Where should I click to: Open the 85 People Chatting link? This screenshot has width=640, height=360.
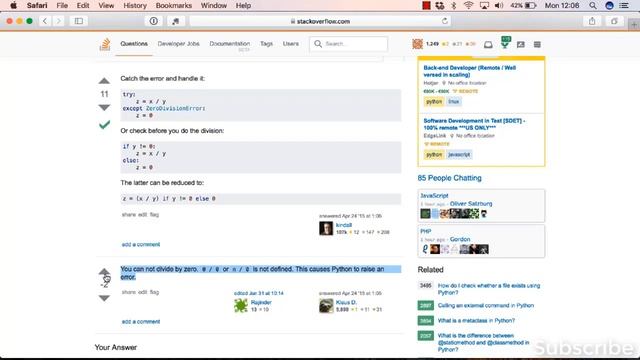pos(449,178)
